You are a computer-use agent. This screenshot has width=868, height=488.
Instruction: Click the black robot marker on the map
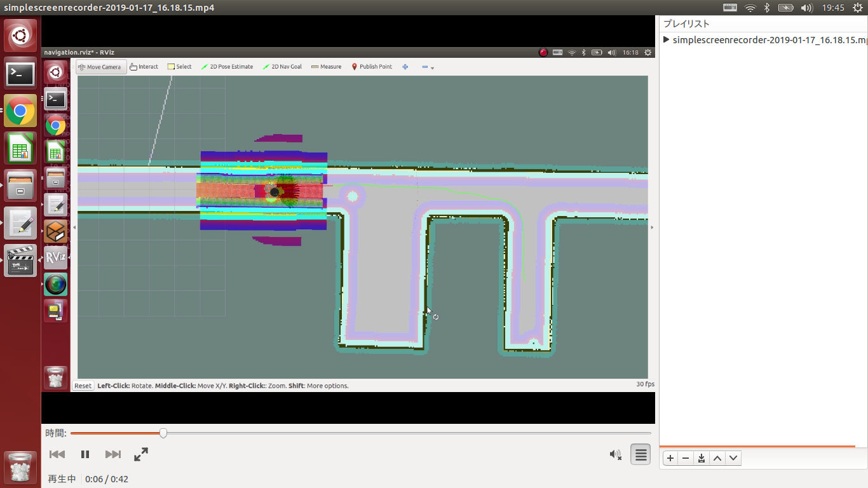(275, 192)
